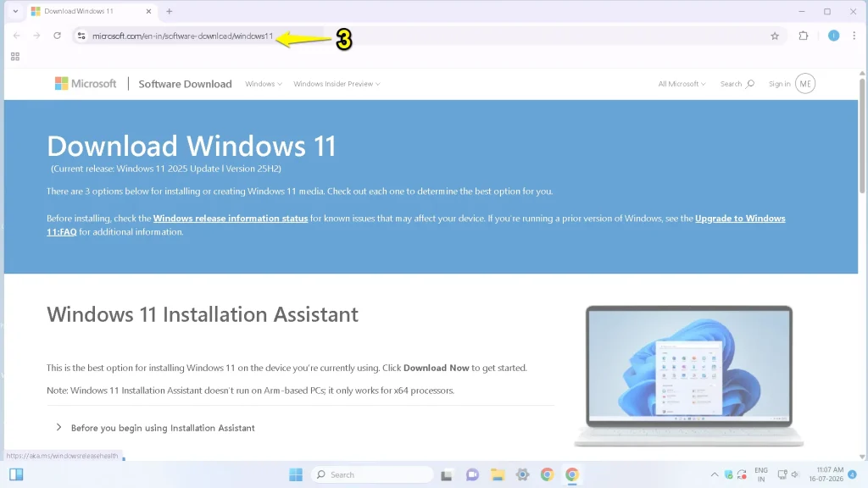Click the Sign in link
The image size is (868, 488).
[x=779, y=84]
